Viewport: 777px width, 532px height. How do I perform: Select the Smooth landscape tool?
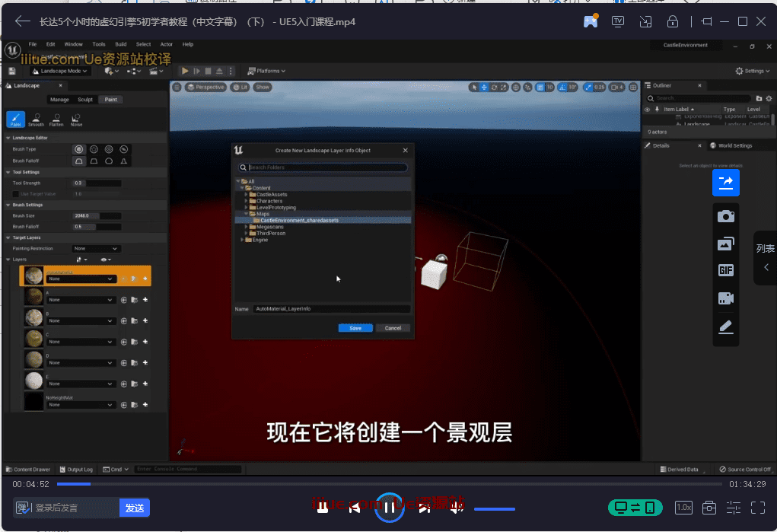[x=36, y=119]
